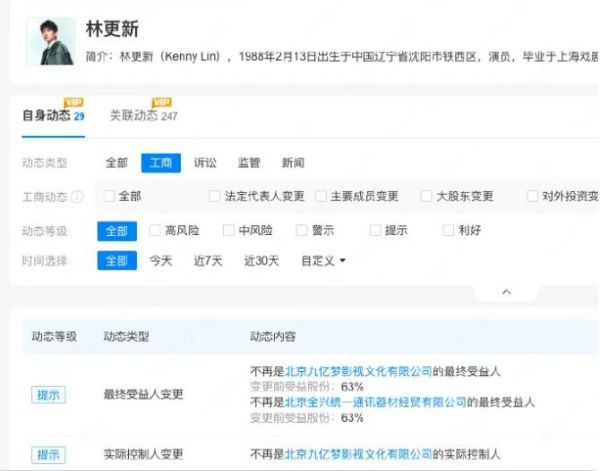This screenshot has width=600, height=471.
Task: Select 全部 in the 动态类型 row
Action: [x=116, y=163]
